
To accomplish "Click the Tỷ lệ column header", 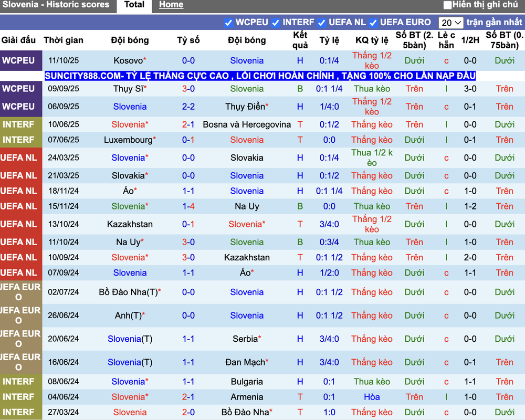I will pyautogui.click(x=329, y=40).
